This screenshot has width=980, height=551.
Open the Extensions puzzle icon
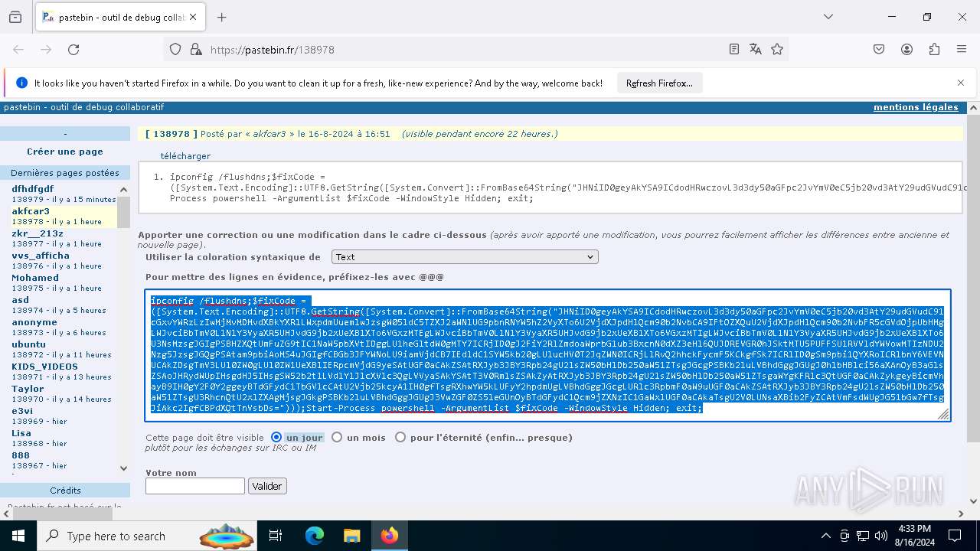tap(934, 49)
